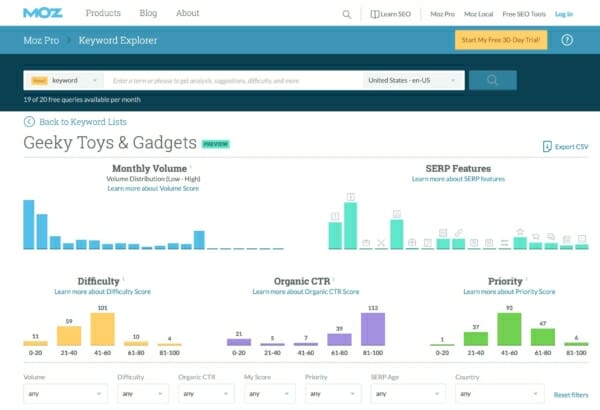The width and height of the screenshot is (600, 410).
Task: Click the X-shaped SERP feature icon
Action: pos(381,243)
